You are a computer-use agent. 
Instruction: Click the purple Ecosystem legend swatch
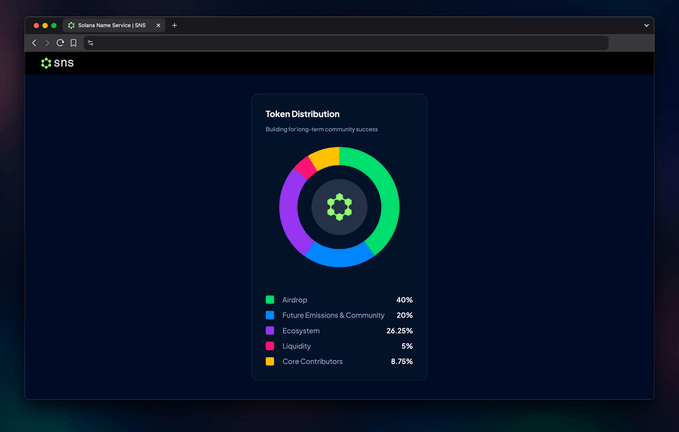(270, 330)
